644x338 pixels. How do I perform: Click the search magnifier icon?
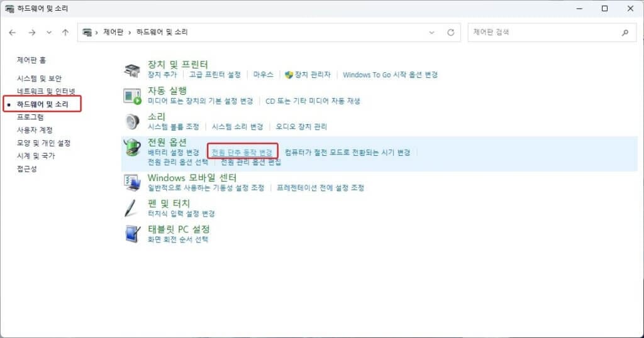coord(625,33)
